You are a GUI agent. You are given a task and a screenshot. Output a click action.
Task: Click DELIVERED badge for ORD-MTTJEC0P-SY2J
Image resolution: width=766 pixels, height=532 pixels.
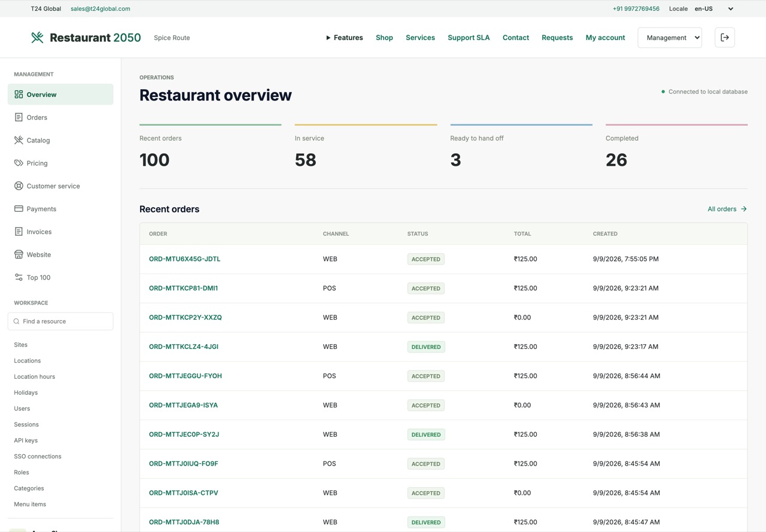(426, 434)
